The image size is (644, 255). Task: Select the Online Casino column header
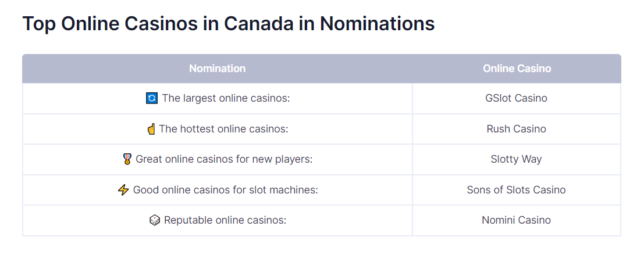coord(517,69)
